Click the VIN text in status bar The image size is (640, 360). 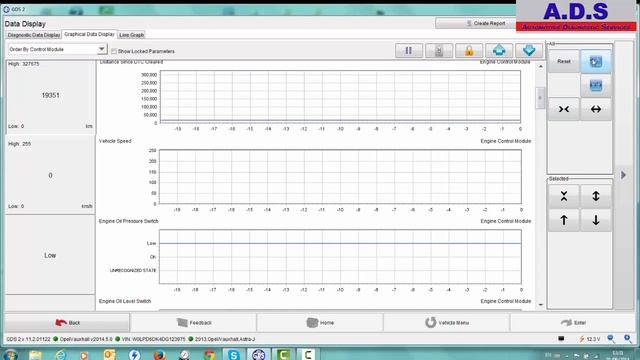pos(153,339)
